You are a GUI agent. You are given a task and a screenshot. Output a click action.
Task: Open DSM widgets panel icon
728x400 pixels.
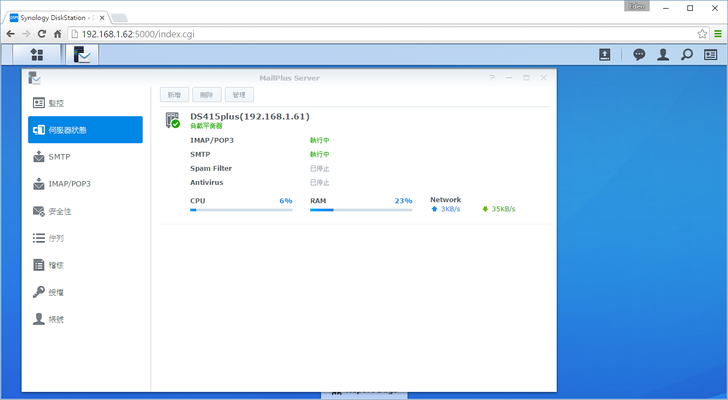tap(711, 55)
